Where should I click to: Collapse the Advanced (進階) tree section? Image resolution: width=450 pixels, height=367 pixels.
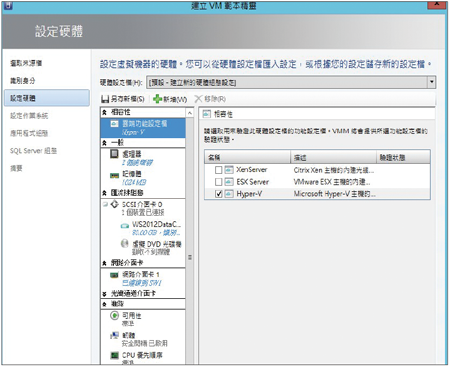point(104,304)
